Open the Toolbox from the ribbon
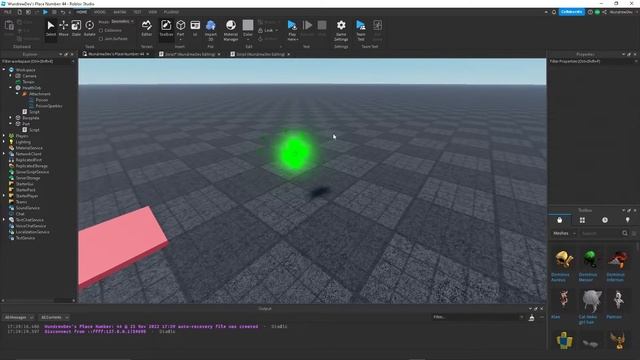Screen dimensions: 640x360 click(166, 29)
